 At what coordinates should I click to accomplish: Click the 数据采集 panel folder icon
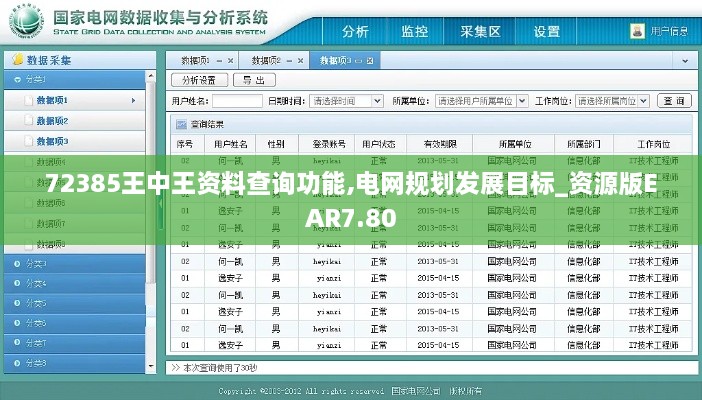click(x=18, y=59)
